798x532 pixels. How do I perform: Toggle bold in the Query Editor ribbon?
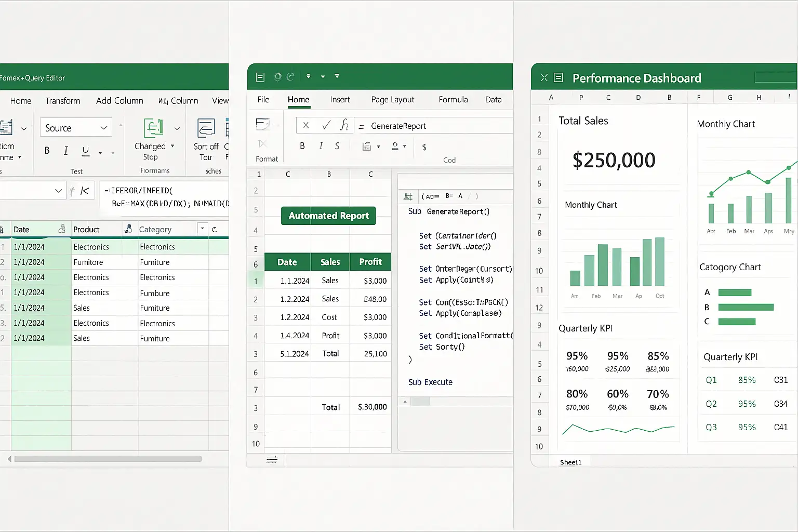tap(47, 151)
